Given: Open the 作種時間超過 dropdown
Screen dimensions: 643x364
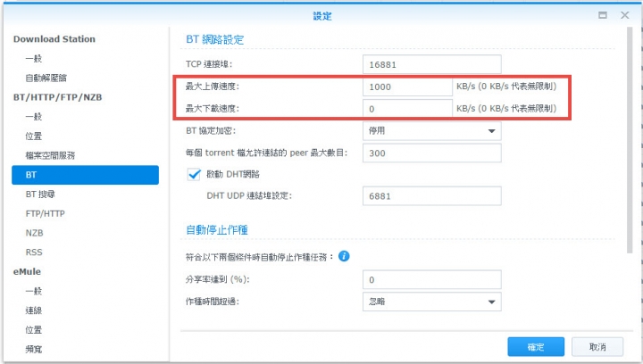Looking at the screenshot, I should coord(432,302).
